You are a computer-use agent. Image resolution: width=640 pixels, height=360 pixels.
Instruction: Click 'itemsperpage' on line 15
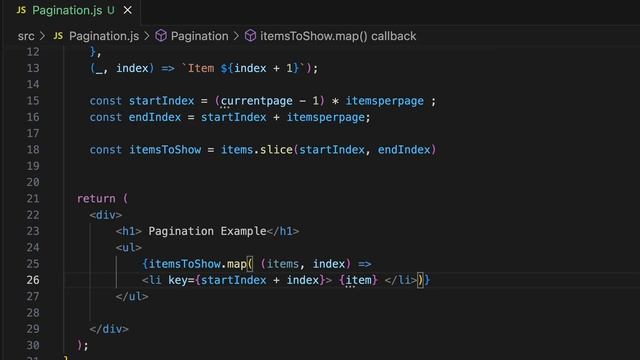[384, 101]
